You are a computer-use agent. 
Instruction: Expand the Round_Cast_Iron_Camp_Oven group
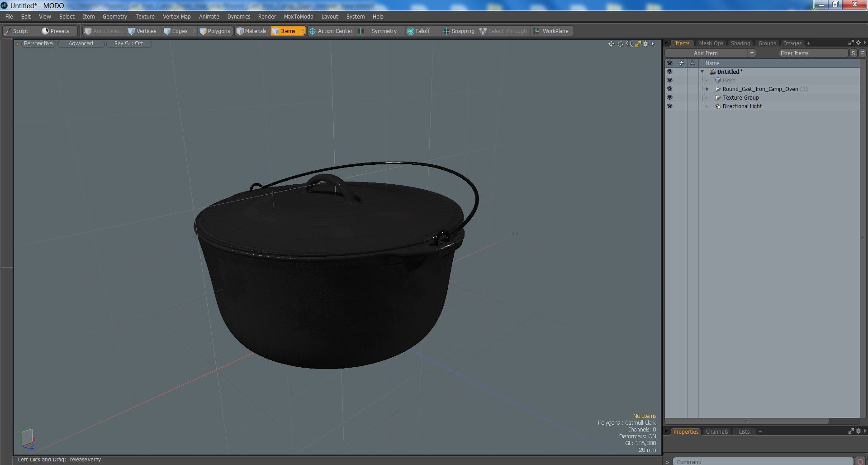pos(708,89)
